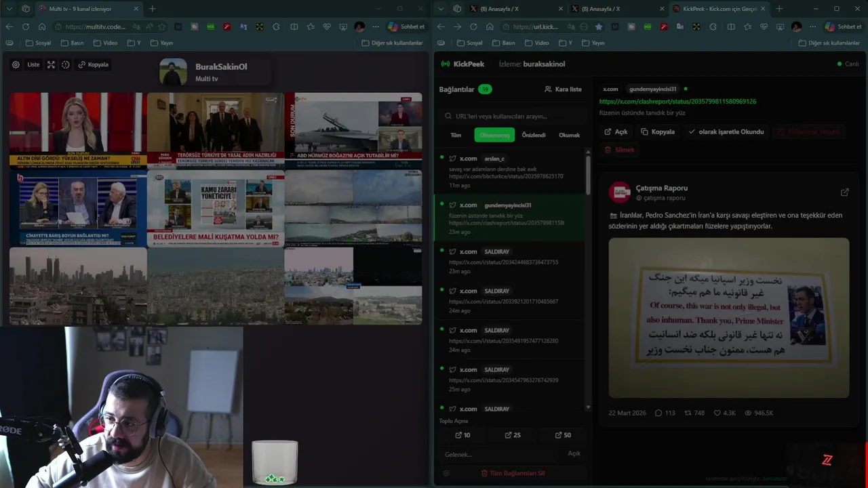Click Kopyala button in link detail panel
Screen dimensions: 868x488
click(x=658, y=131)
